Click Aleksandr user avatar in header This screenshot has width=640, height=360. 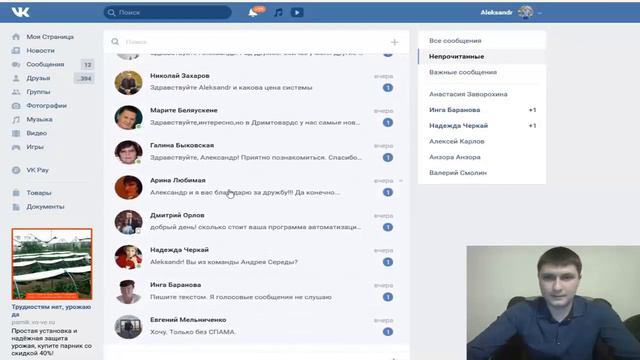point(526,13)
